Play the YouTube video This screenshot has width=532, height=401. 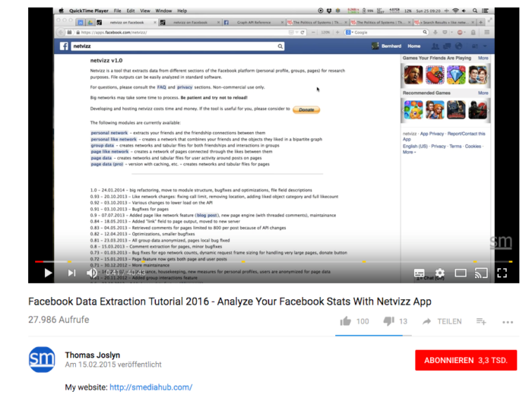[48, 273]
